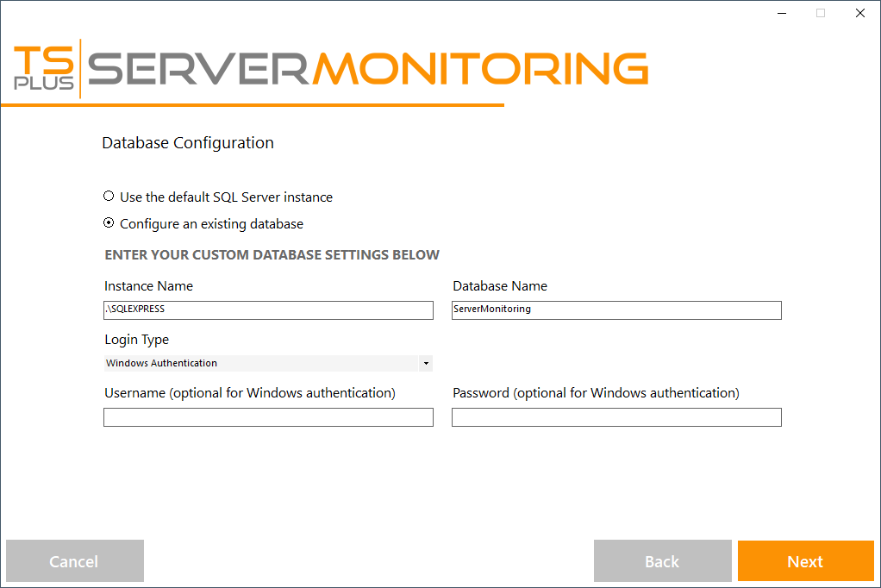Image resolution: width=881 pixels, height=588 pixels.
Task: Click into the Username field
Action: (268, 417)
